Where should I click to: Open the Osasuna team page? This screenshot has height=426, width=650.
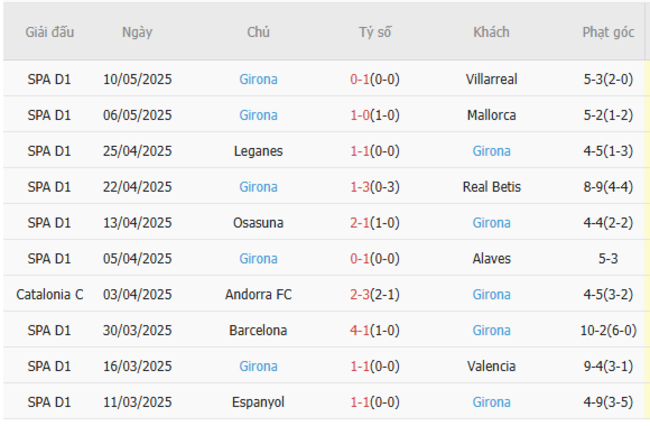point(258,223)
